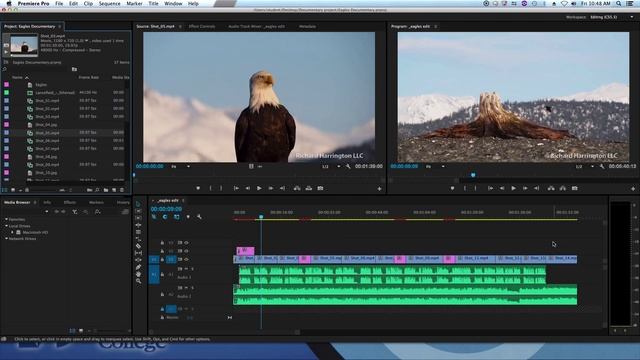This screenshot has height=360, width=640.
Task: Click Insert button in Source monitor
Action: click(297, 188)
